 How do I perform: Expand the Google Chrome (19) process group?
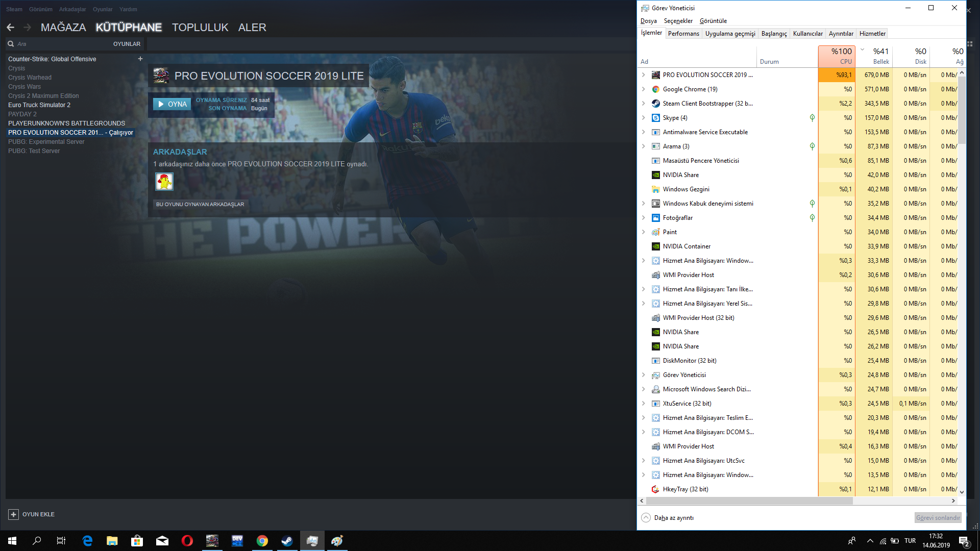pyautogui.click(x=644, y=89)
